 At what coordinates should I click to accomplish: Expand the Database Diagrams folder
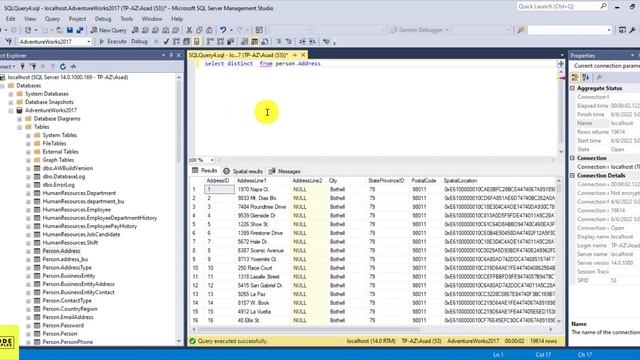(20, 119)
